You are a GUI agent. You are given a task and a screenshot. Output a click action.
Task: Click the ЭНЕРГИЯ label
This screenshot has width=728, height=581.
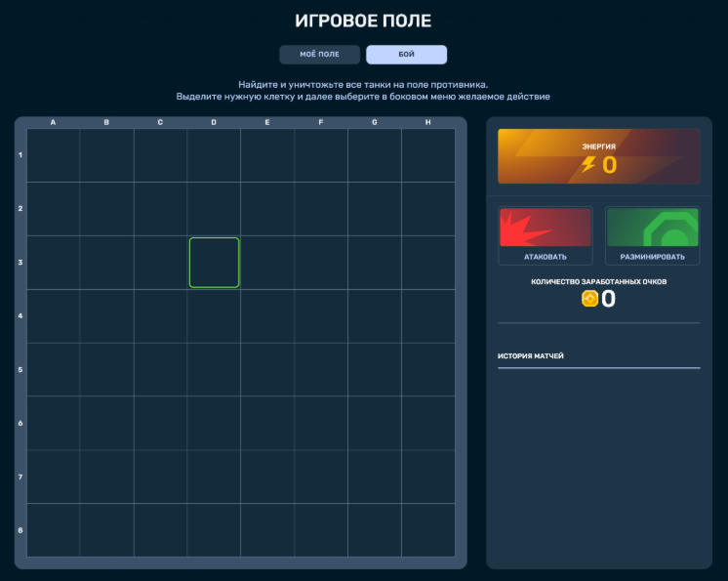coord(599,146)
